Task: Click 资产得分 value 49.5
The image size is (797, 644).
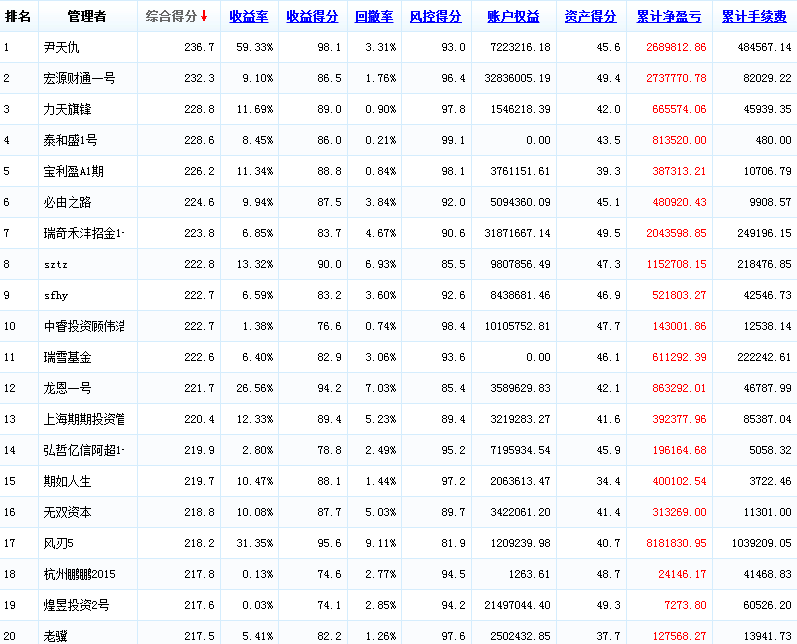Action: [608, 233]
